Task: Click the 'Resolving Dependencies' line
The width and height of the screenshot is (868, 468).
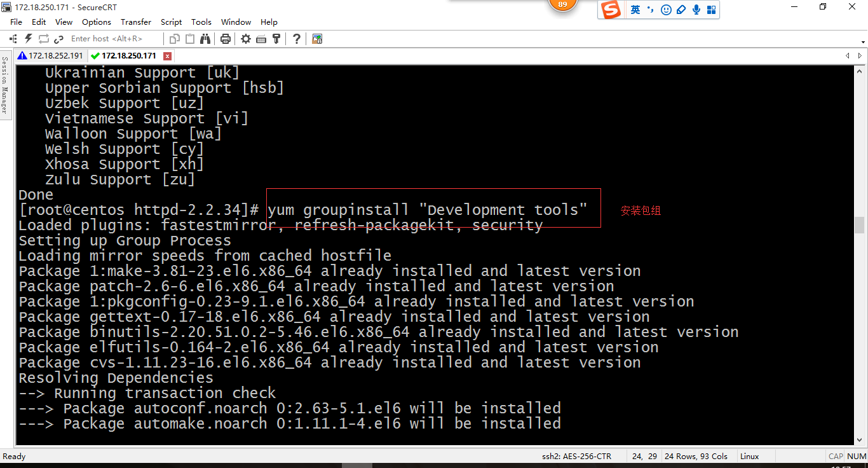Action: click(116, 378)
